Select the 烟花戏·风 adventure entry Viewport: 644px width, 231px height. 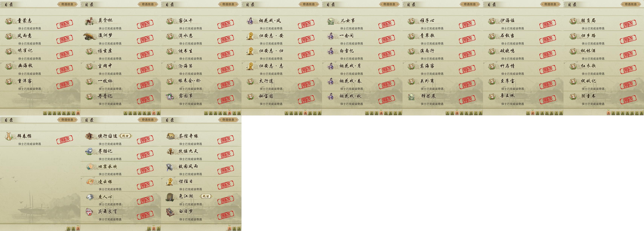282,23
